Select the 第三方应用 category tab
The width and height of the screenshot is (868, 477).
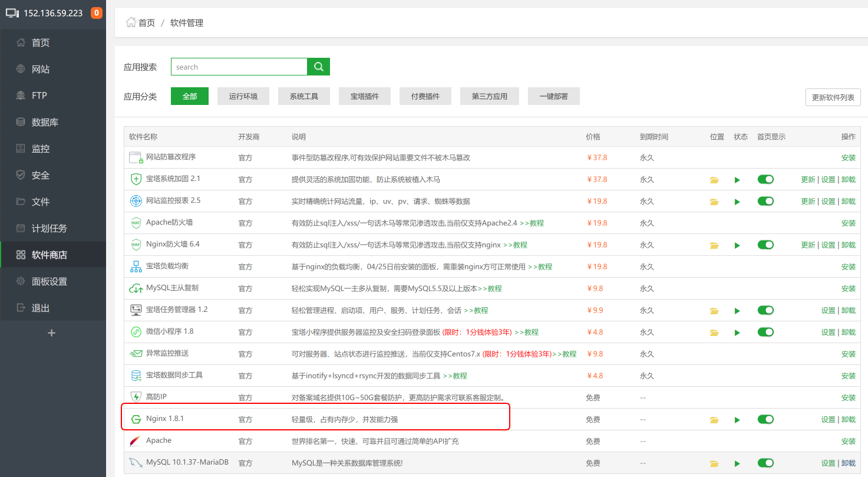click(490, 96)
